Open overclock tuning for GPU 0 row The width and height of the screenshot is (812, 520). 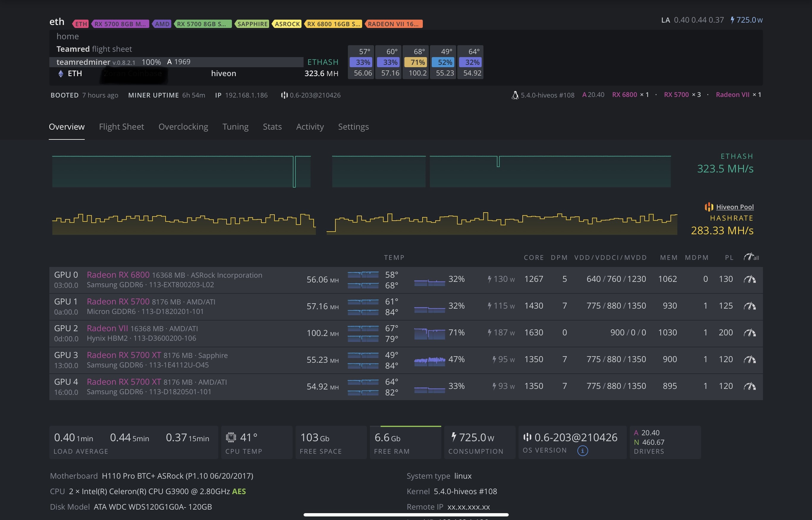click(750, 279)
